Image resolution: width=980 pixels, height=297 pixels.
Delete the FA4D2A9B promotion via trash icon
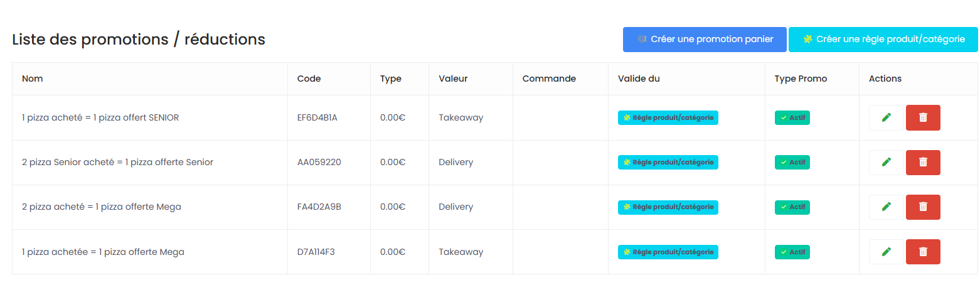tap(923, 207)
